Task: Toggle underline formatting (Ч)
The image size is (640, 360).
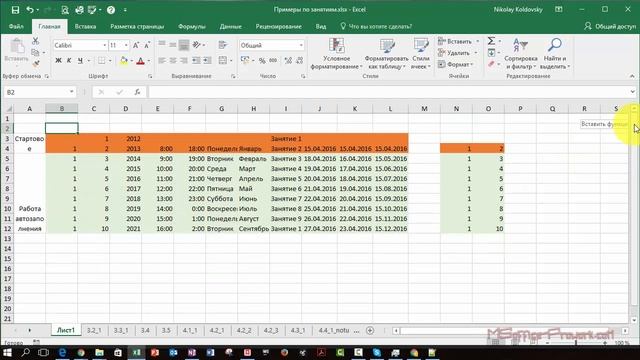Action: (x=80, y=61)
